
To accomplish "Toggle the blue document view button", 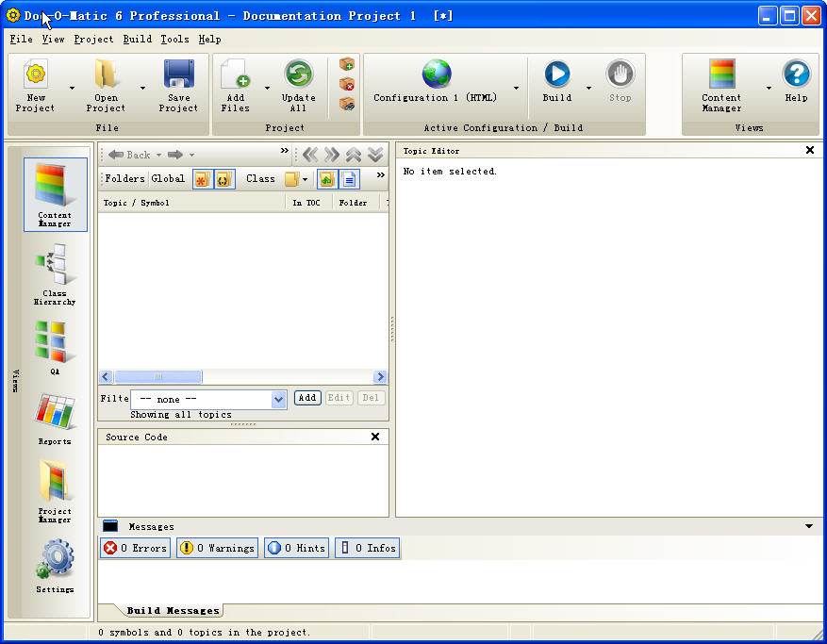I will click(x=349, y=179).
